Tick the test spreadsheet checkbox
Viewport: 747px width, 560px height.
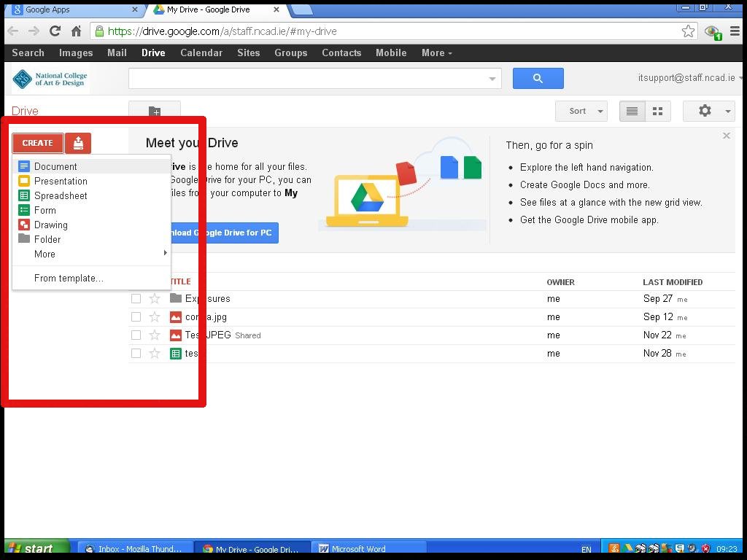(136, 354)
